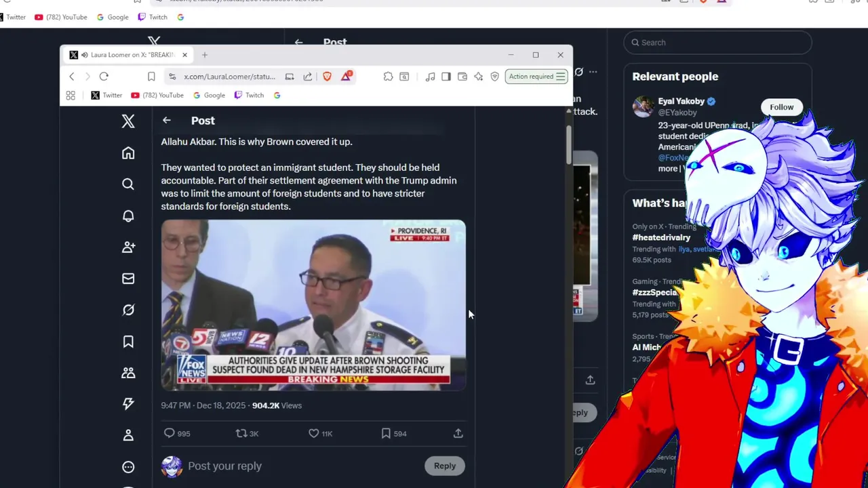Open Messages envelope in X sidebar

(128, 279)
